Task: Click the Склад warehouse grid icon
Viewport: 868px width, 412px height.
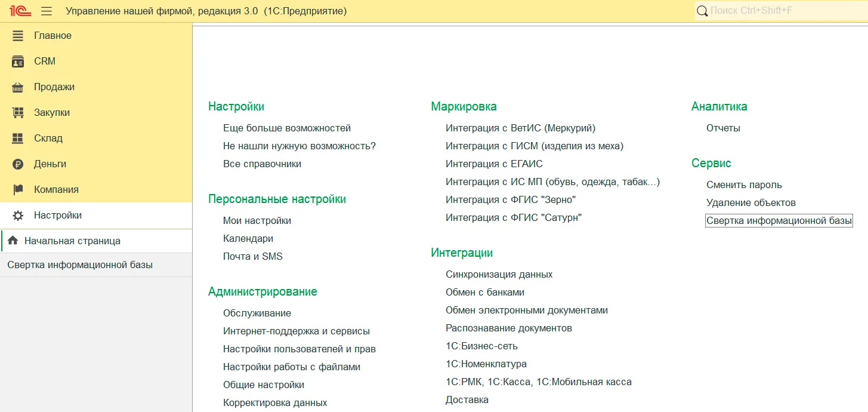Action: pyautogui.click(x=18, y=139)
